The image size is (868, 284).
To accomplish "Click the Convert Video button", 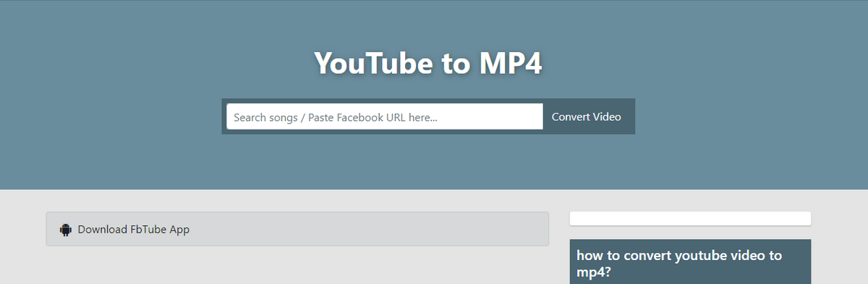I will (x=587, y=117).
